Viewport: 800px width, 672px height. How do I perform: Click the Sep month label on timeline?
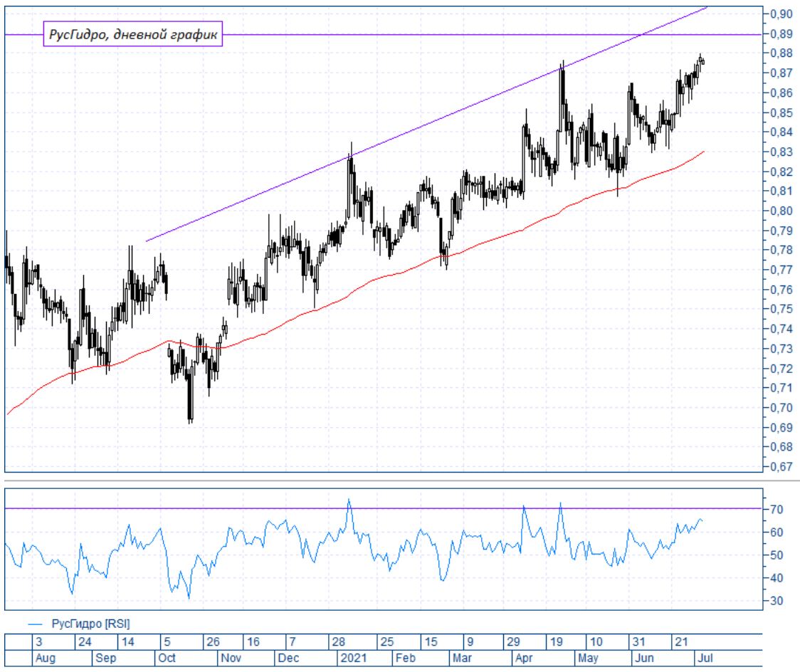105,658
